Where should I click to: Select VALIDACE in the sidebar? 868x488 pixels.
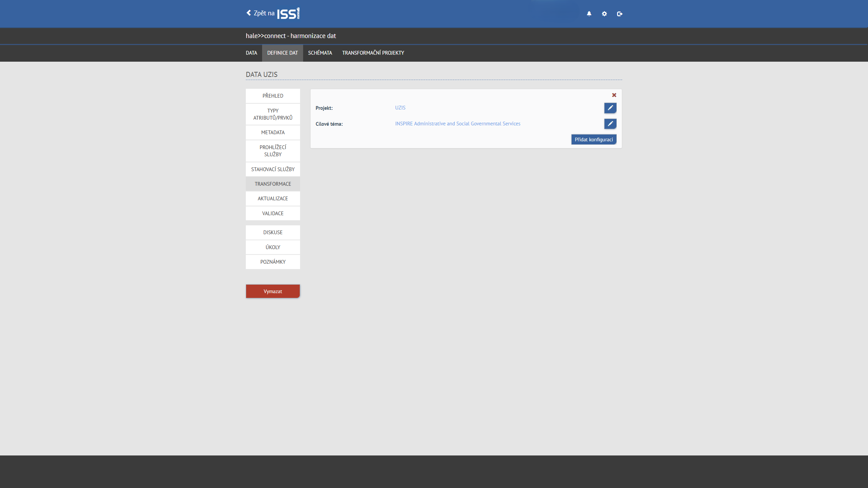click(x=273, y=213)
